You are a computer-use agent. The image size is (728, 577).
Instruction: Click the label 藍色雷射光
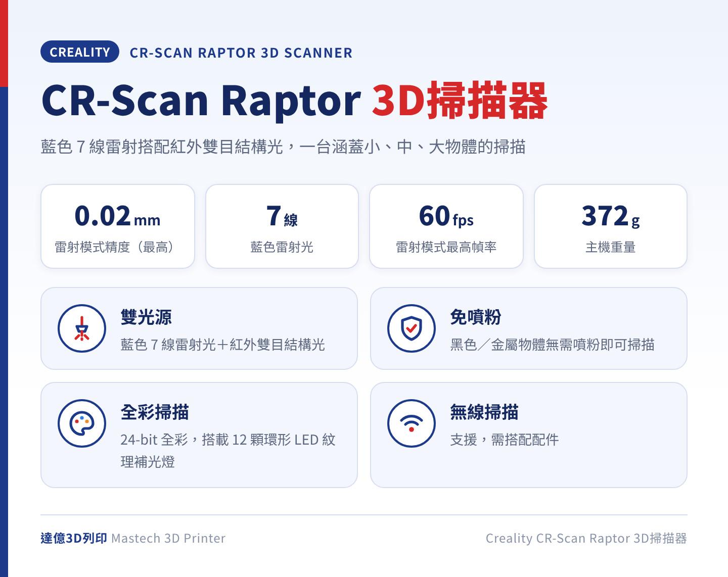pos(282,247)
